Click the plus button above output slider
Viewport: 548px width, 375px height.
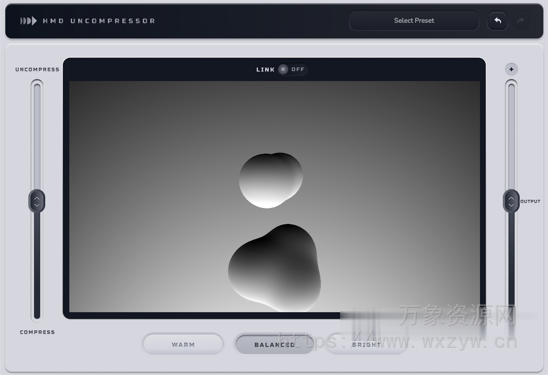(511, 69)
